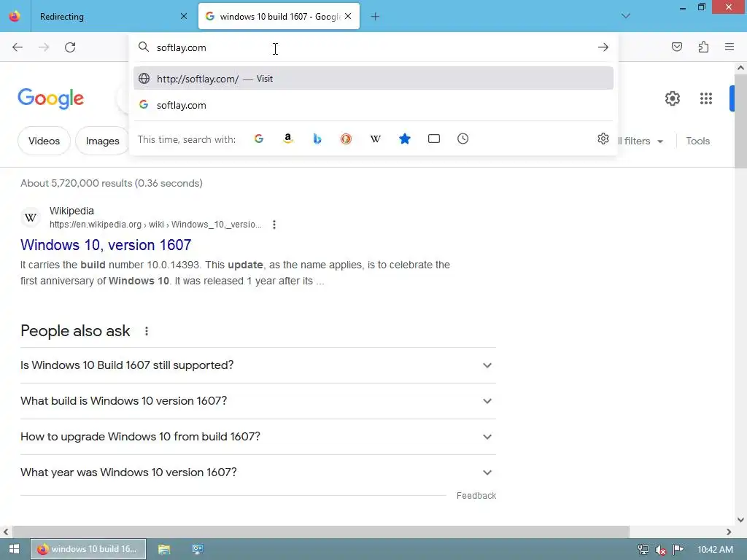
Task: Save page to Pocket
Action: [677, 47]
